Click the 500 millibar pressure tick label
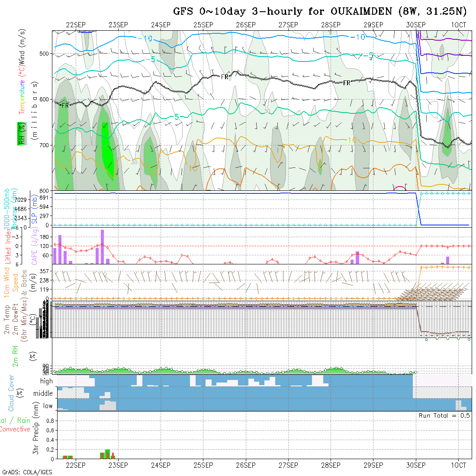This screenshot has height=476, width=476. (x=46, y=54)
